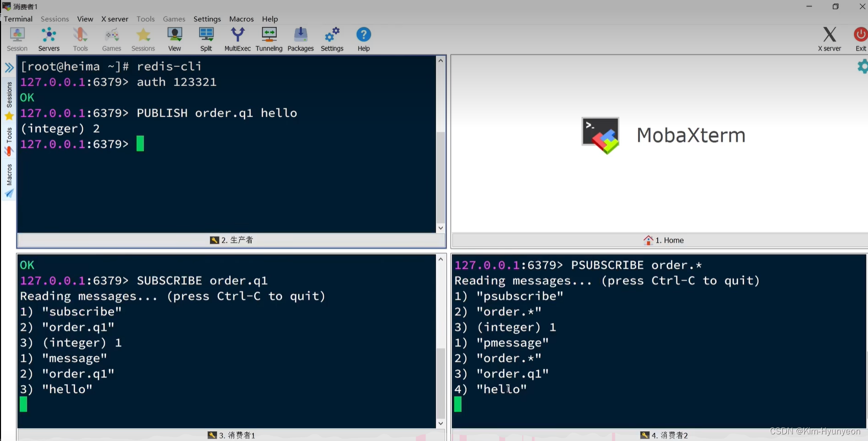Open the Servers toolbar icon

point(49,39)
